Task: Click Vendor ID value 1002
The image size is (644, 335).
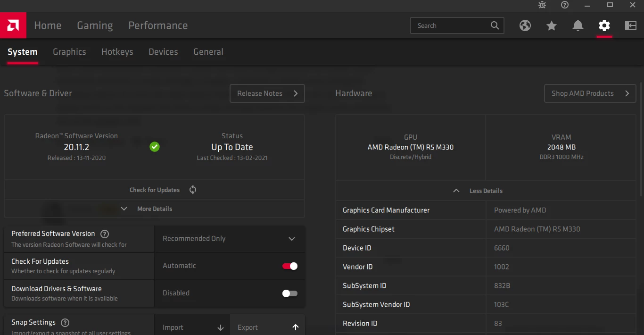Action: [502, 267]
